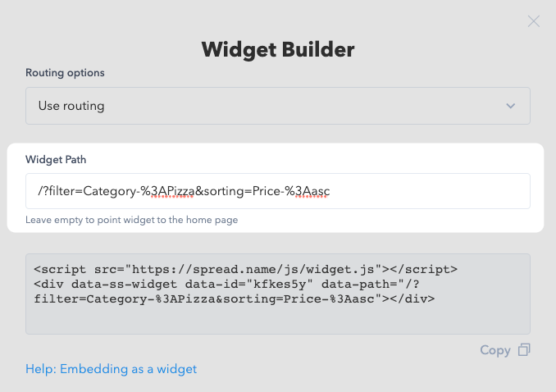Open Help: Embedding as a widget link
The height and width of the screenshot is (392, 556).
point(111,369)
